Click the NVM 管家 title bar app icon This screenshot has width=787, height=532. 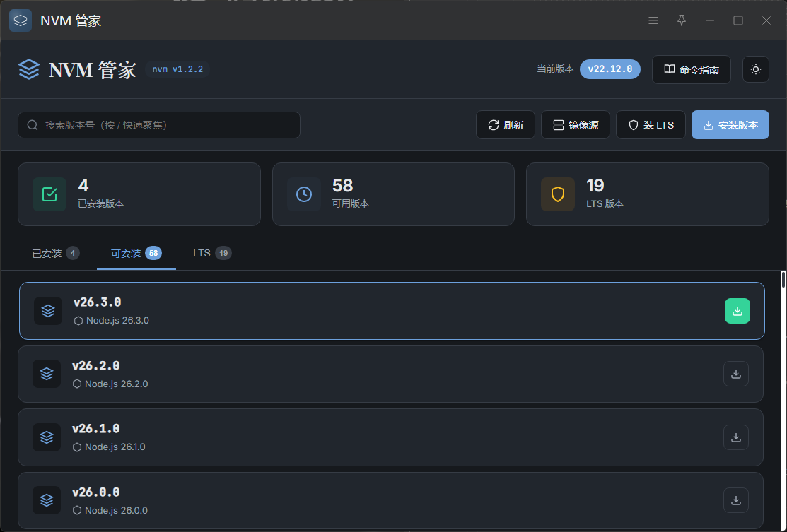21,20
